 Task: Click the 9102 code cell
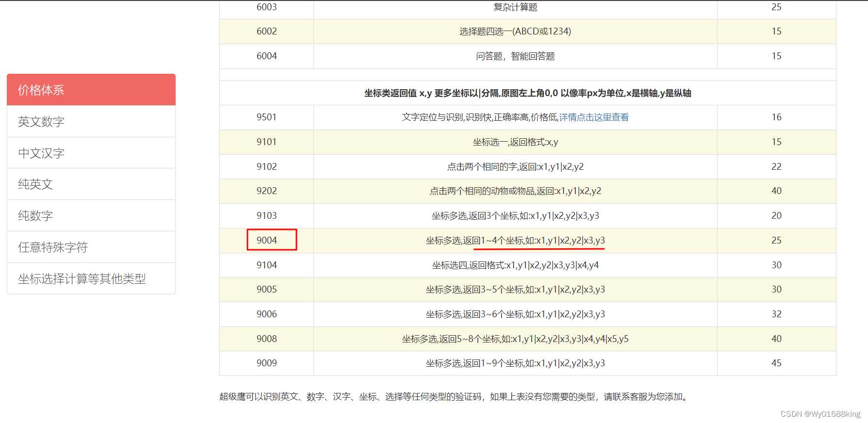(267, 167)
